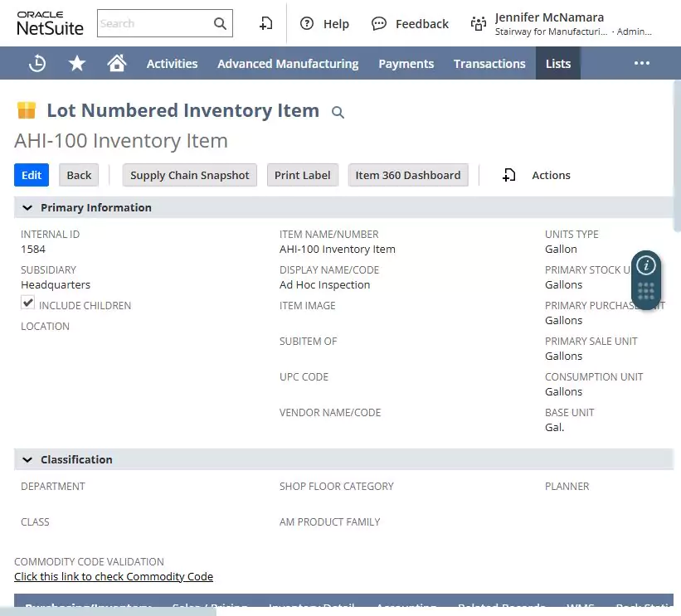The image size is (681, 616).
Task: Collapse the Primary Information section
Action: click(27, 208)
